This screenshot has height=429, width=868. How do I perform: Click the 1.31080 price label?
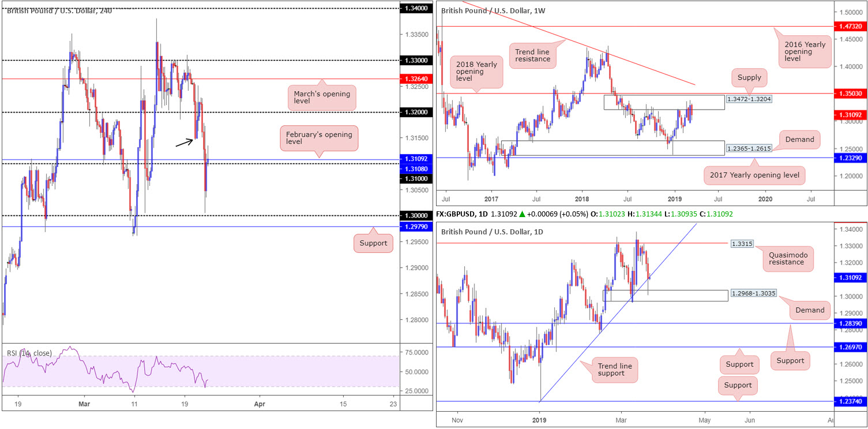click(x=416, y=169)
